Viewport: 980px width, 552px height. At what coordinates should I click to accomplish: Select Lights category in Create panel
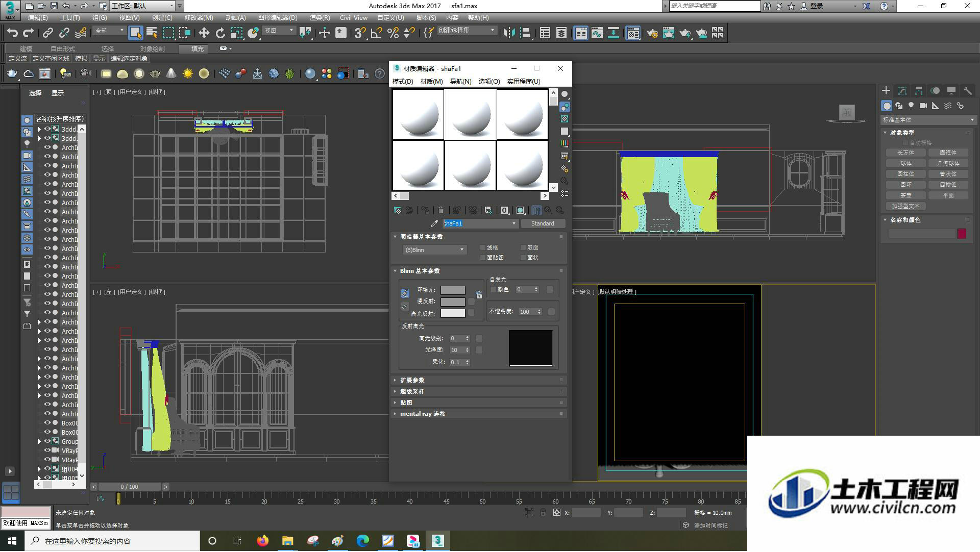point(911,106)
